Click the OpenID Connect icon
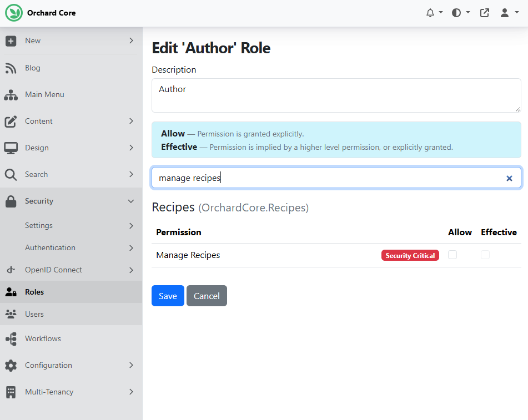Viewport: 528px width, 420px height. pos(11,270)
